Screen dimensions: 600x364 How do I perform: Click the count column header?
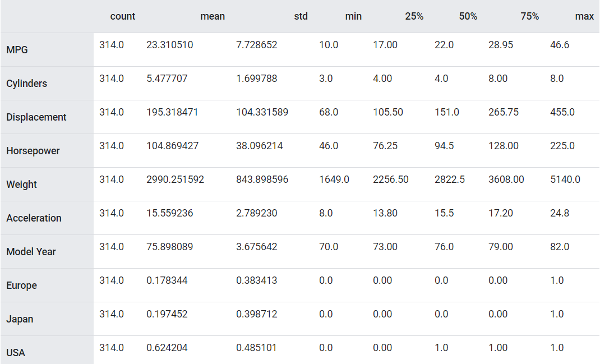pyautogui.click(x=122, y=16)
